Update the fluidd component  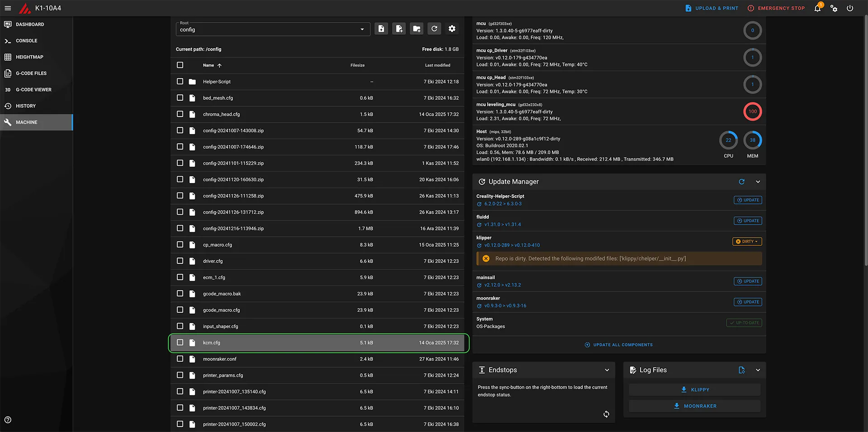point(747,221)
